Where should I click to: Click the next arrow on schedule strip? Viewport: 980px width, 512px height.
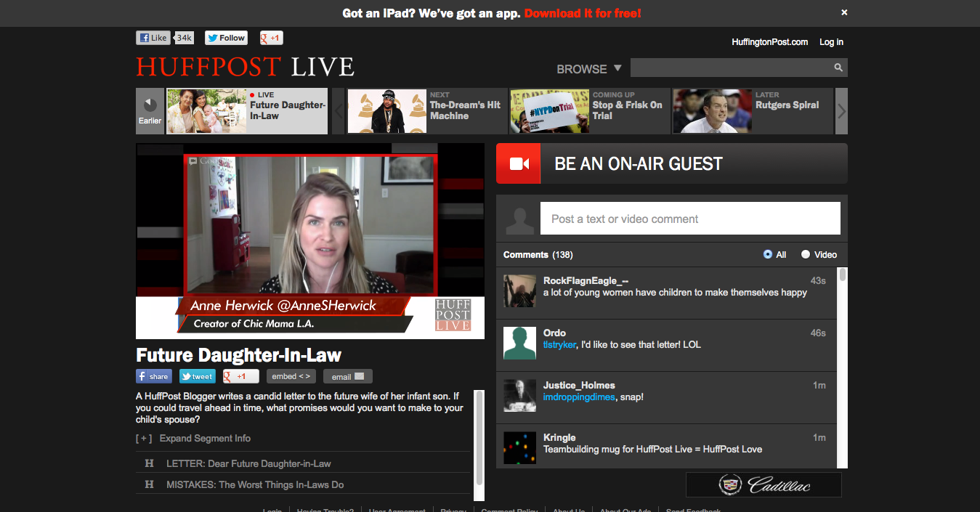click(x=842, y=111)
